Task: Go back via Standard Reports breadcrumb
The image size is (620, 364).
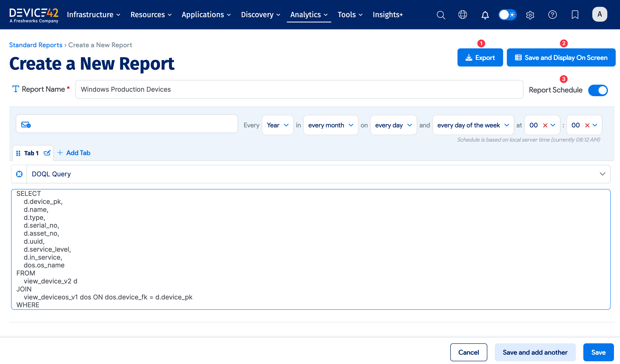Action: [x=36, y=45]
